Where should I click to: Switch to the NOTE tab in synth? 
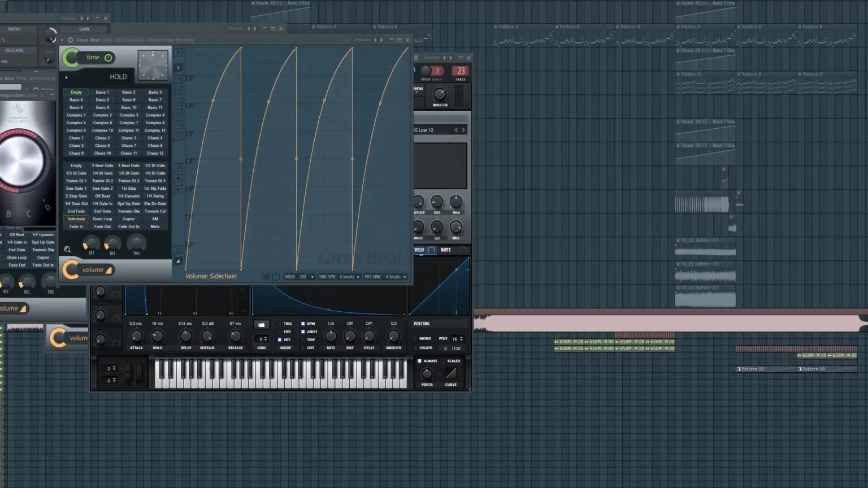(x=446, y=250)
